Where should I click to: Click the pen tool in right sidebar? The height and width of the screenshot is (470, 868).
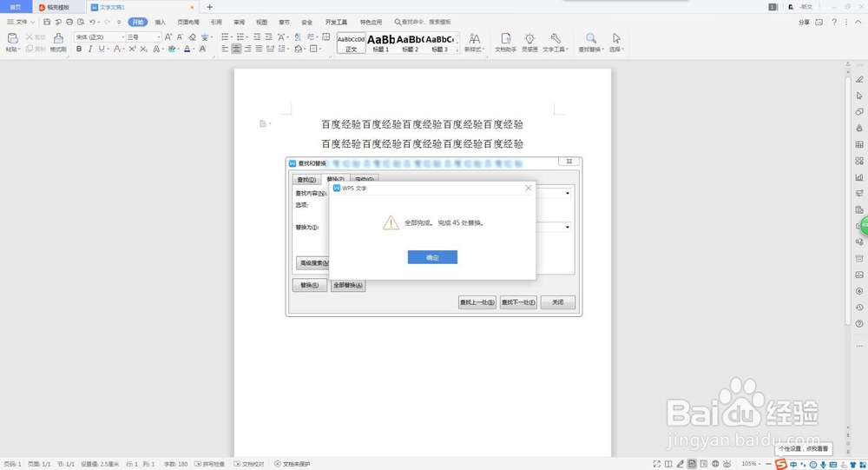pyautogui.click(x=859, y=79)
